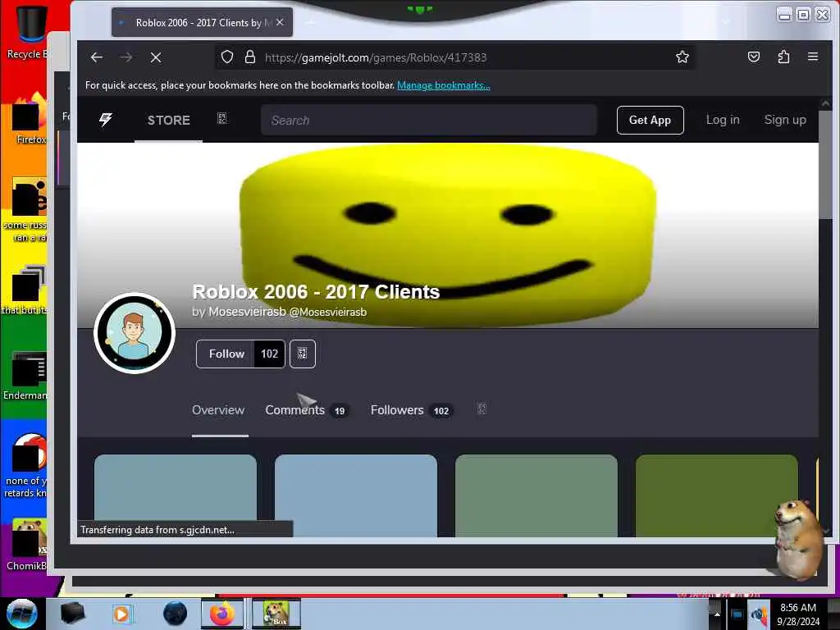840x630 pixels.
Task: Open the second game screenshot thumbnail
Action: point(356,495)
